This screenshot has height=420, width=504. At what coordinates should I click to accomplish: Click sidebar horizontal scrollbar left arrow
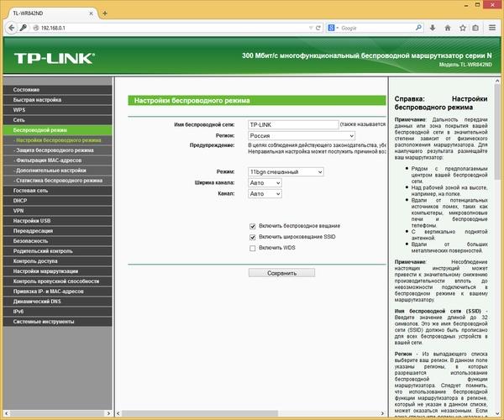coord(7,413)
